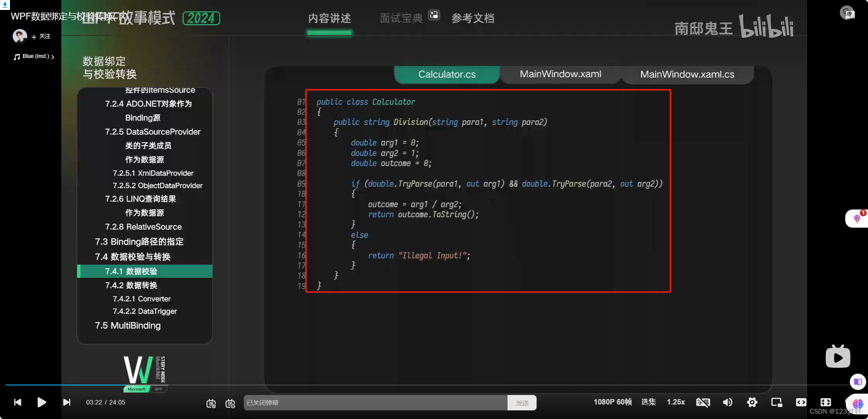Select 7.2.5.1 XmlDataProvider item
The width and height of the screenshot is (868, 419).
(x=153, y=173)
